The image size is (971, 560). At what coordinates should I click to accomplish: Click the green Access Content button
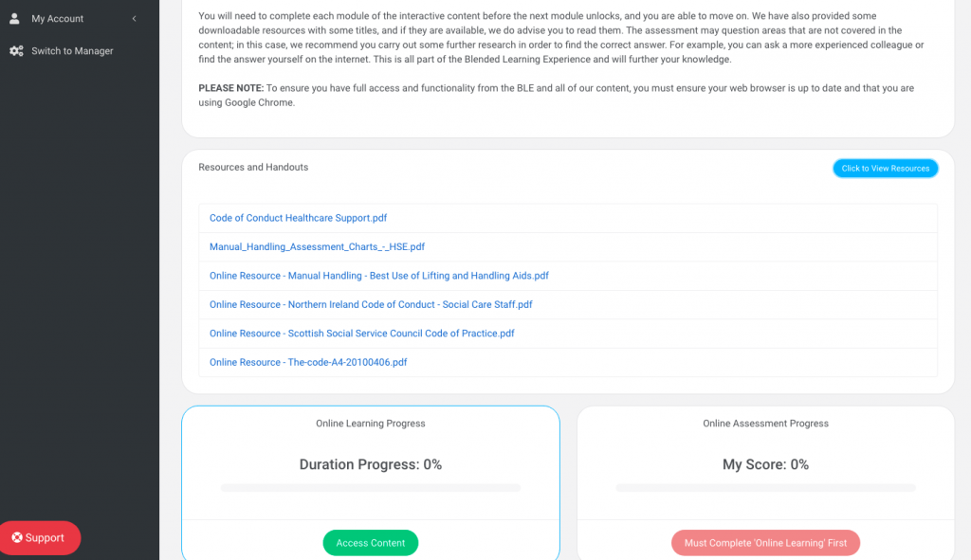coord(370,543)
